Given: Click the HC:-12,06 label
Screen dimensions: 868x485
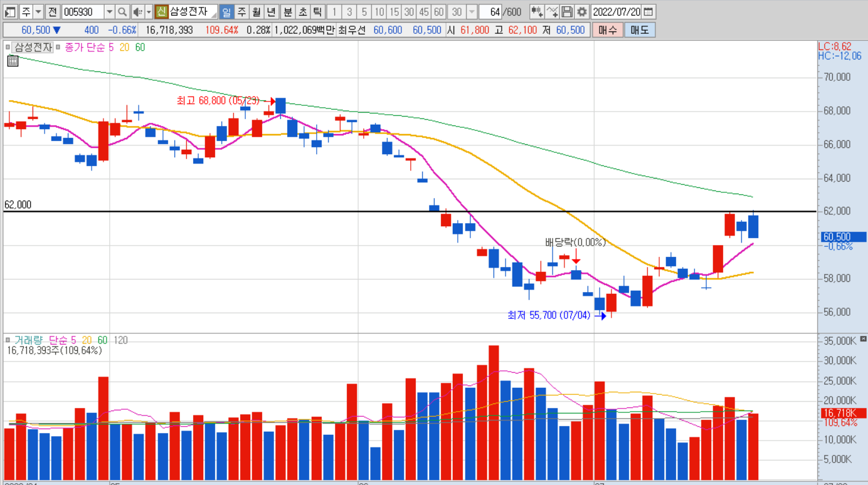Looking at the screenshot, I should point(840,56).
